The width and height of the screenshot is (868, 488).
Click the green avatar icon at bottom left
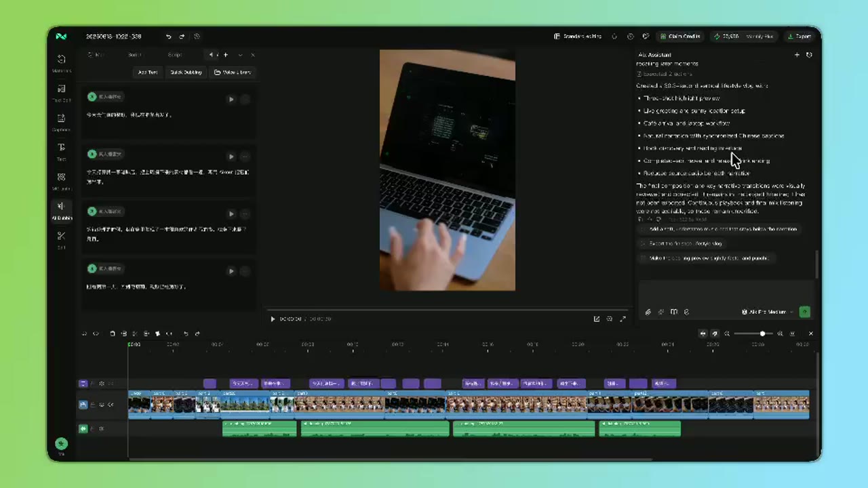(61, 444)
